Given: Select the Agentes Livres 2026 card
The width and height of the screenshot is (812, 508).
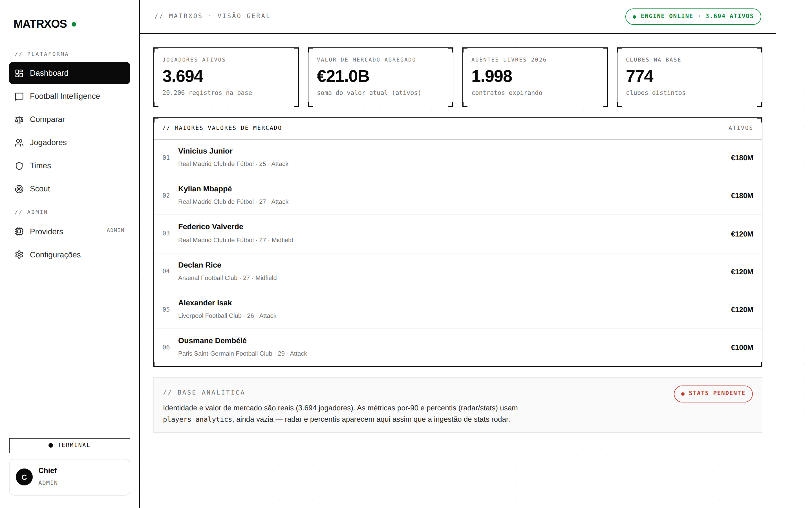Looking at the screenshot, I should point(535,77).
